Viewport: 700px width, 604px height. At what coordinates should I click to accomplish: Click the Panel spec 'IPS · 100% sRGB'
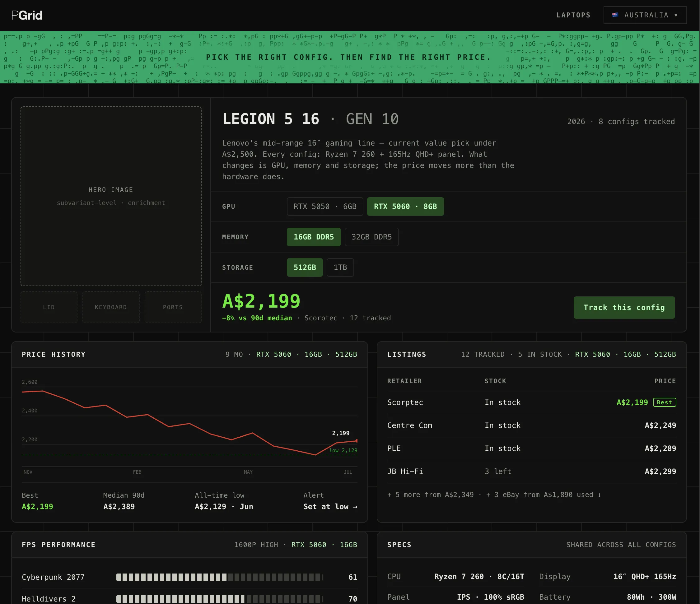tap(491, 597)
